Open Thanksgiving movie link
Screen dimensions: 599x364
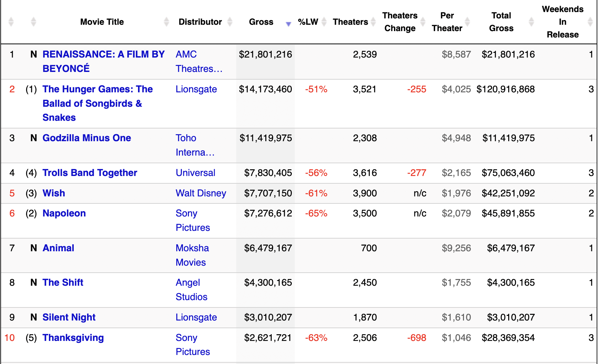[73, 338]
